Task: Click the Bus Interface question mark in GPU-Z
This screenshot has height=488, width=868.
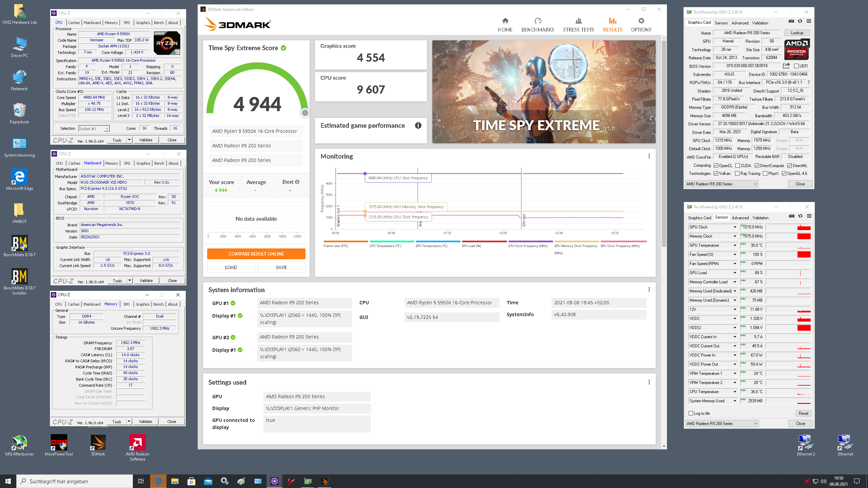Action: pyautogui.click(x=809, y=82)
